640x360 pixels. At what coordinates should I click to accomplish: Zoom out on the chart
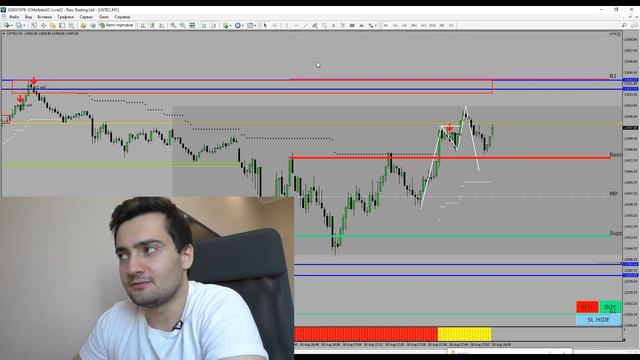click(182, 25)
